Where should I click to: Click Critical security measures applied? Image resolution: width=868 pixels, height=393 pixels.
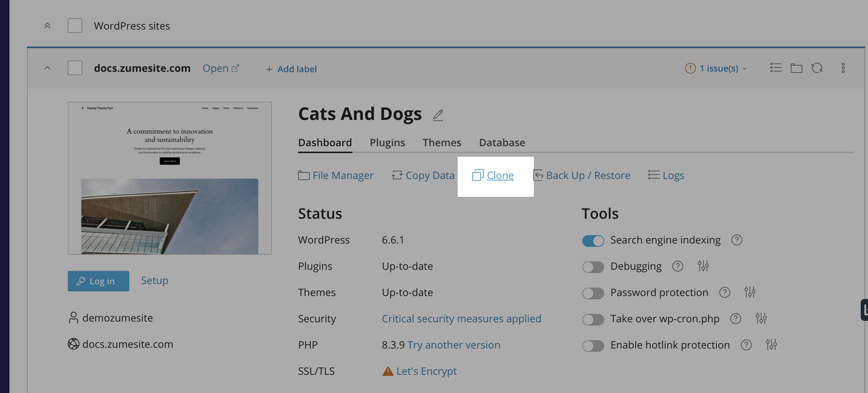coord(461,319)
